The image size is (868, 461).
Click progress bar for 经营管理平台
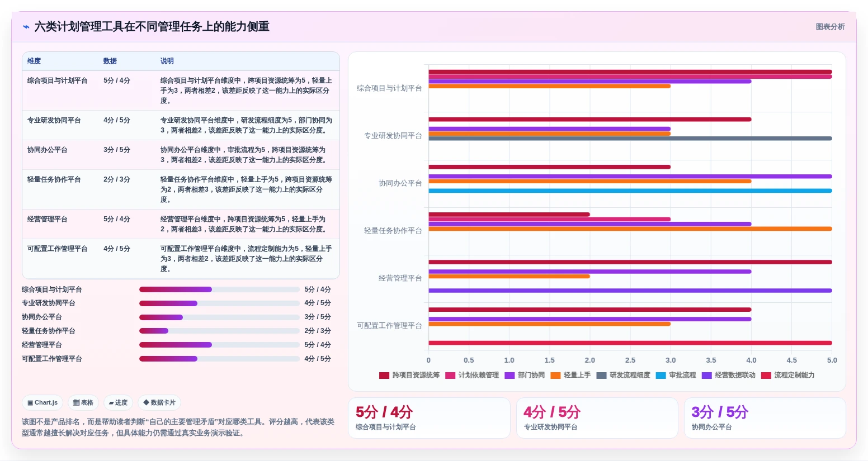click(x=219, y=345)
